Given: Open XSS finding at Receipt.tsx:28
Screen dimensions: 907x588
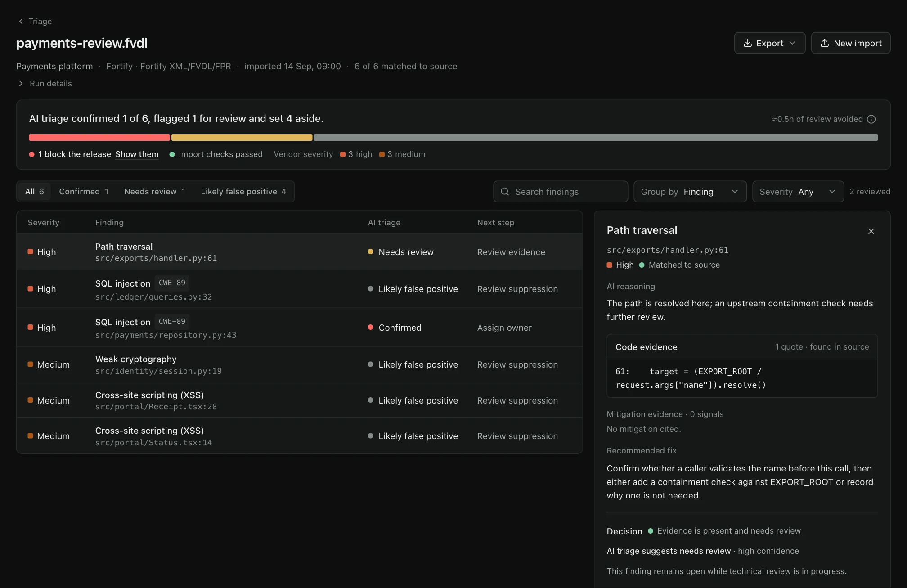Looking at the screenshot, I should [300, 400].
